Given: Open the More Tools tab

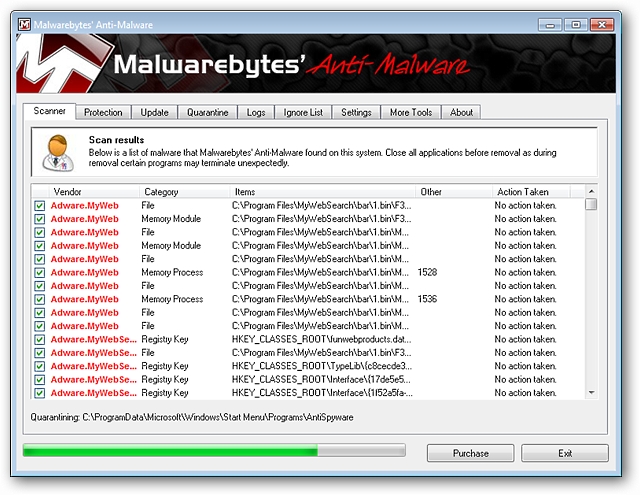Looking at the screenshot, I should point(411,113).
